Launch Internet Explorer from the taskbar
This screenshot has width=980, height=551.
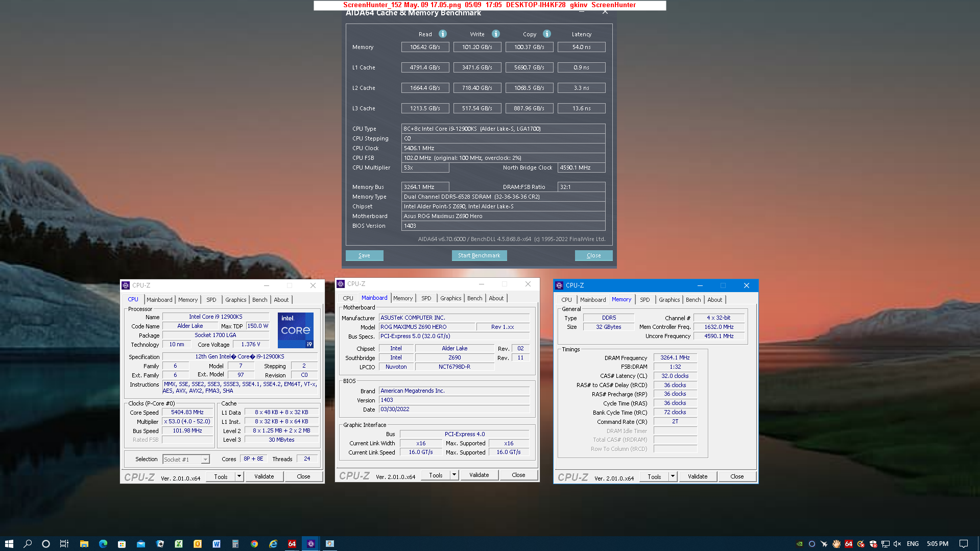tap(273, 544)
